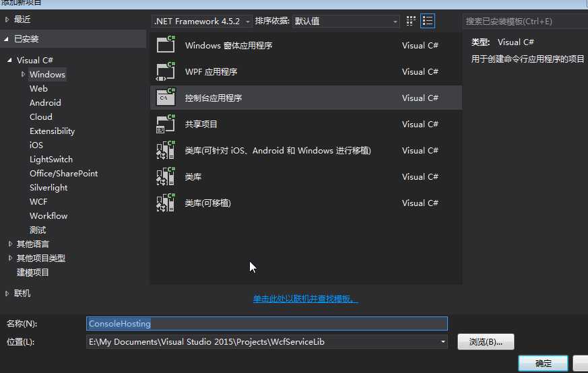588x373 pixels.
Task: Select the 已安装 section label
Action: 26,38
